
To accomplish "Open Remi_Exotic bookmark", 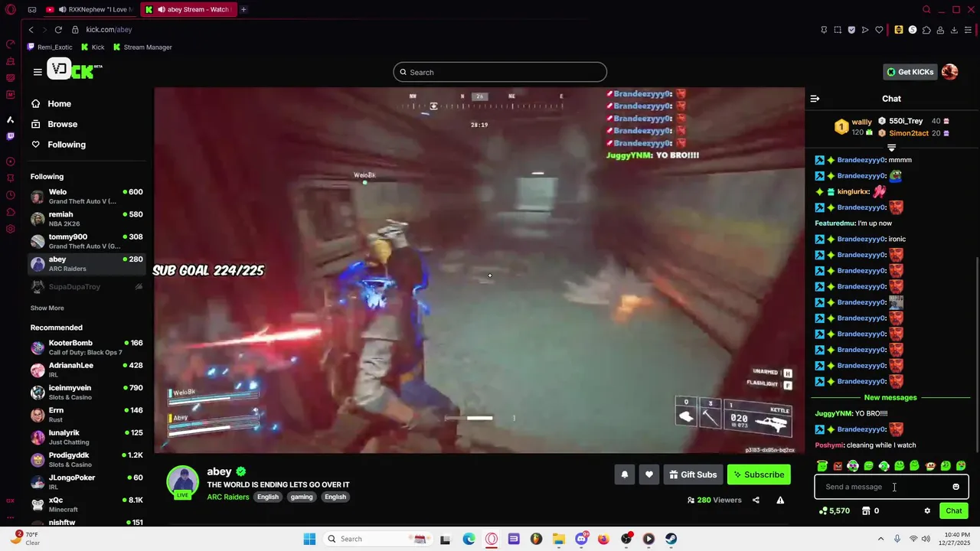I will click(x=51, y=47).
